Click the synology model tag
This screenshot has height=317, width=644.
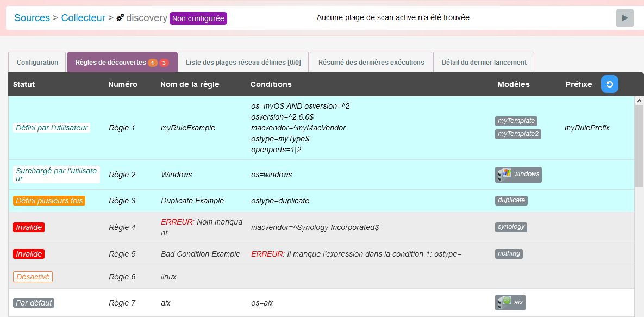point(511,227)
